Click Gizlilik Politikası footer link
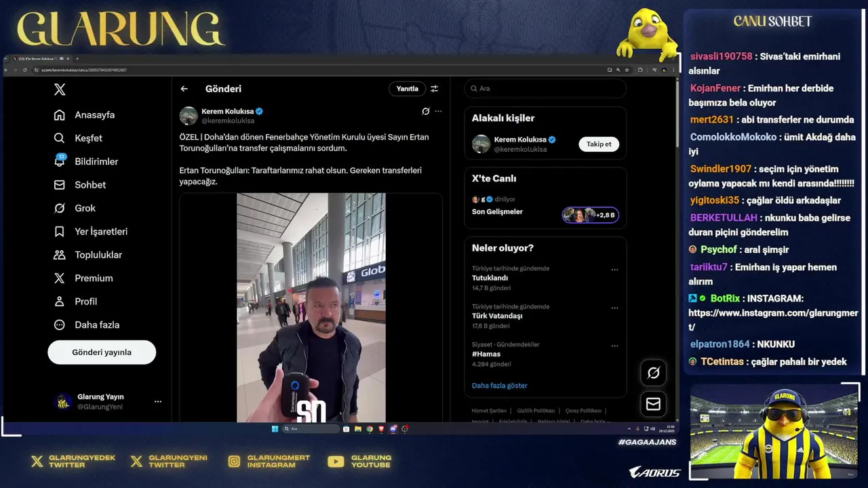Image resolution: width=868 pixels, height=488 pixels. (536, 411)
